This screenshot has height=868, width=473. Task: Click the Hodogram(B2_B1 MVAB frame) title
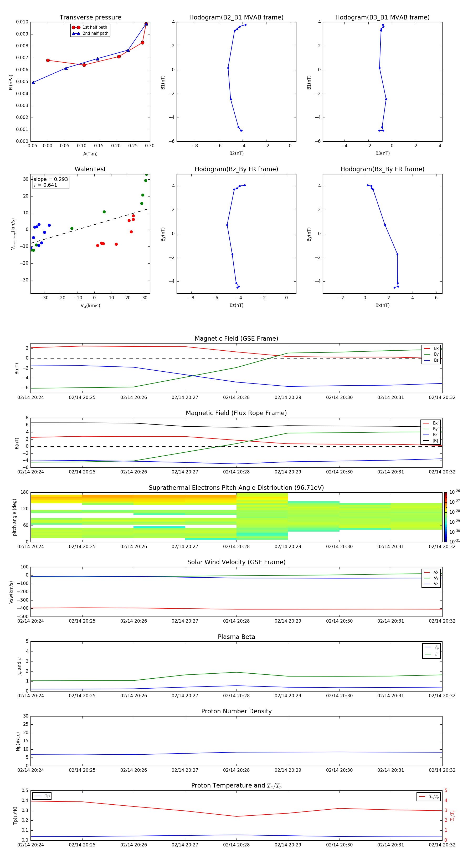click(x=236, y=17)
